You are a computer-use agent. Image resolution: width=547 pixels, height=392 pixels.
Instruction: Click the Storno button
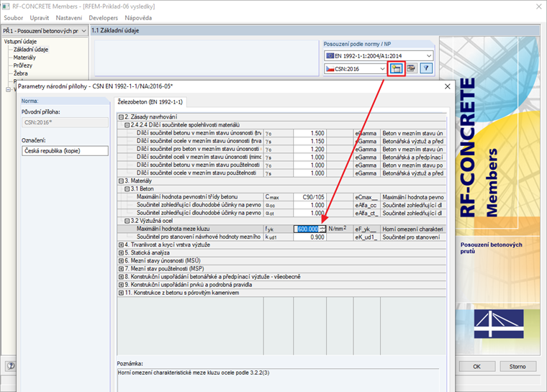coord(517,367)
